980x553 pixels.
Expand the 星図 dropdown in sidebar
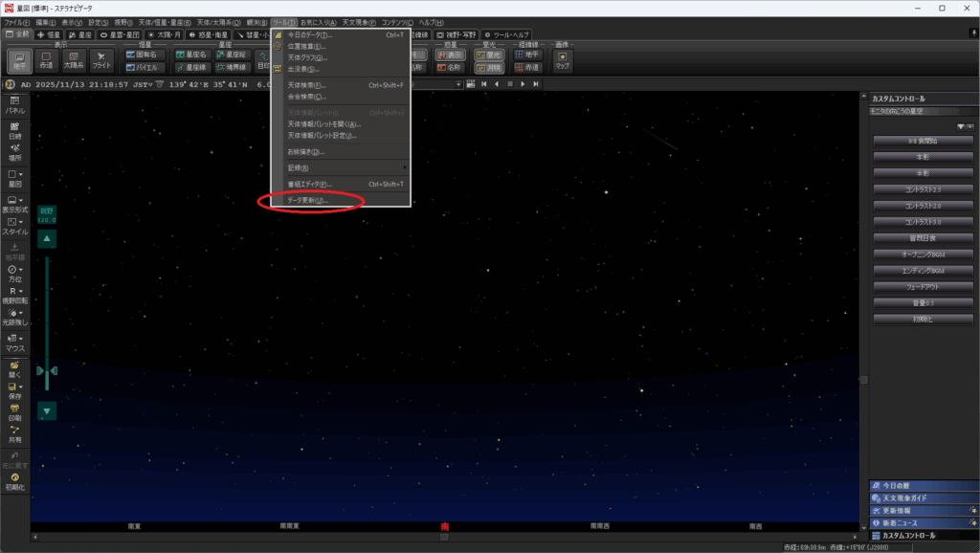pos(14,177)
